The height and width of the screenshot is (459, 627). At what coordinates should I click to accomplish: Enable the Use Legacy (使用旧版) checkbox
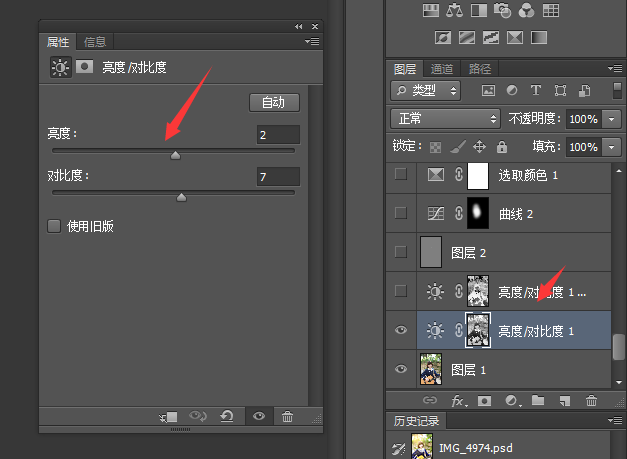pos(54,226)
